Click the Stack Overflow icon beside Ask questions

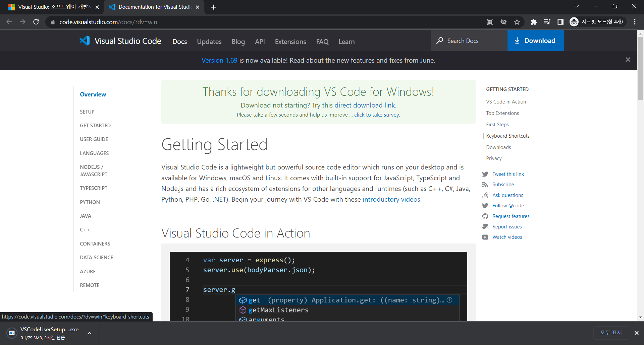[x=485, y=195]
